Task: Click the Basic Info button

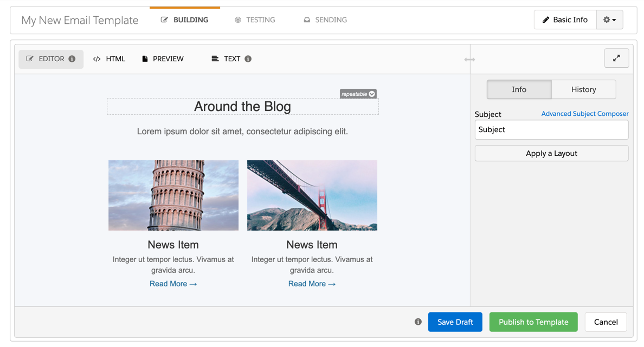Action: click(x=565, y=20)
